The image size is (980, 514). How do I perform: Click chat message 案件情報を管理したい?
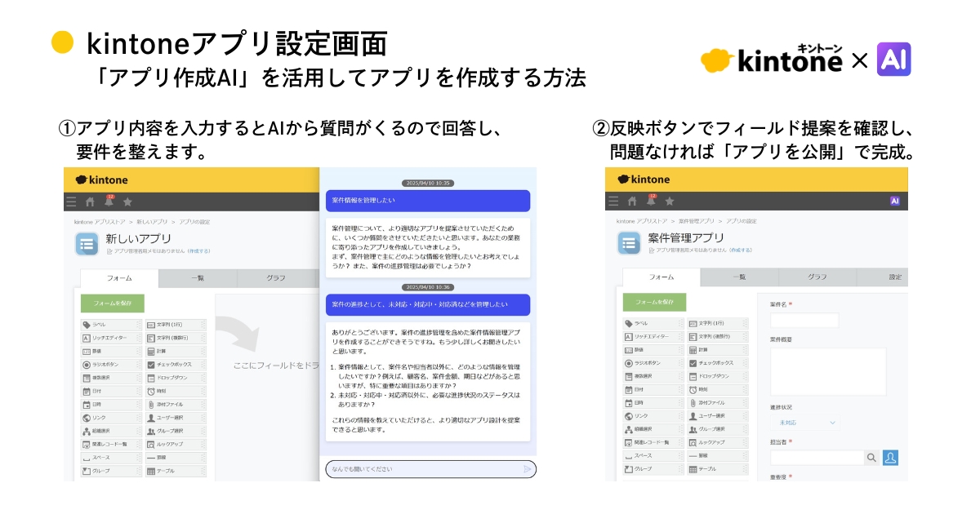click(428, 200)
